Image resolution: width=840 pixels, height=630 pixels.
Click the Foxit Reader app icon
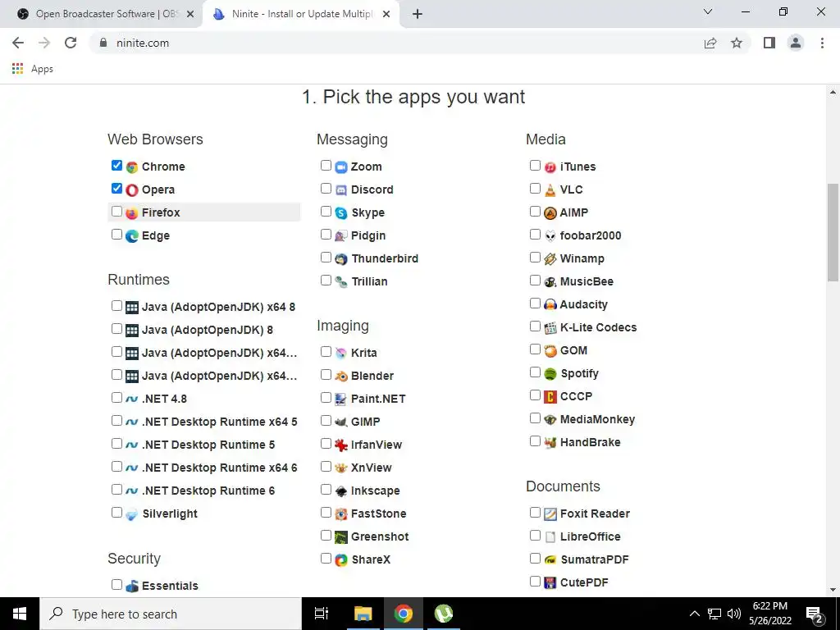[550, 514]
